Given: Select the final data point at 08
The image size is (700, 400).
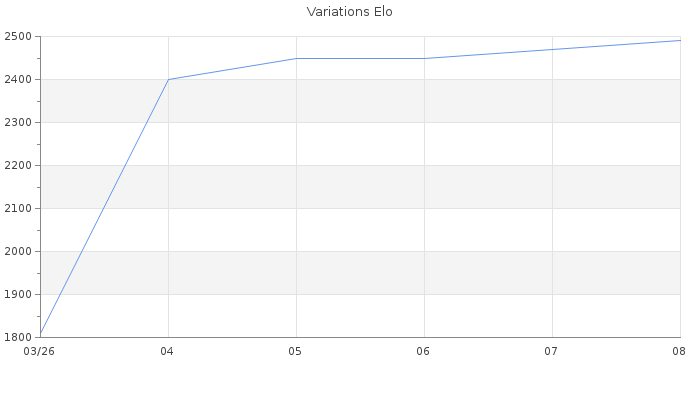Looking at the screenshot, I should (680, 41).
